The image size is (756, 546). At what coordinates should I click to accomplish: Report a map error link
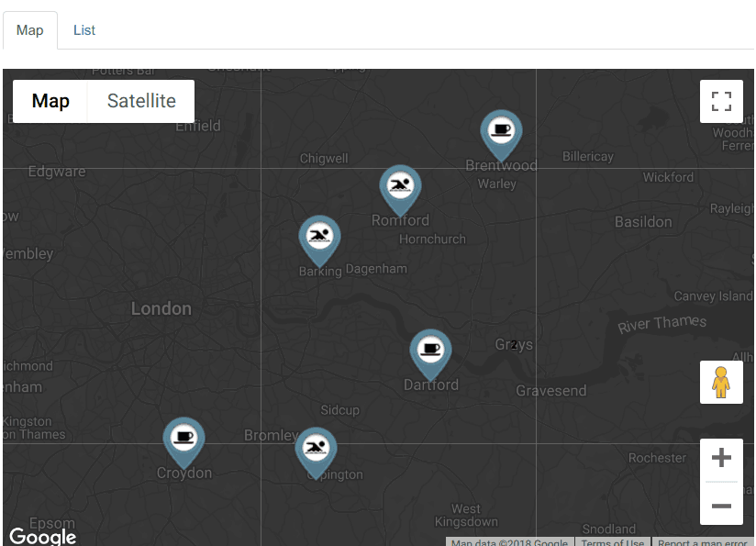coord(702,542)
